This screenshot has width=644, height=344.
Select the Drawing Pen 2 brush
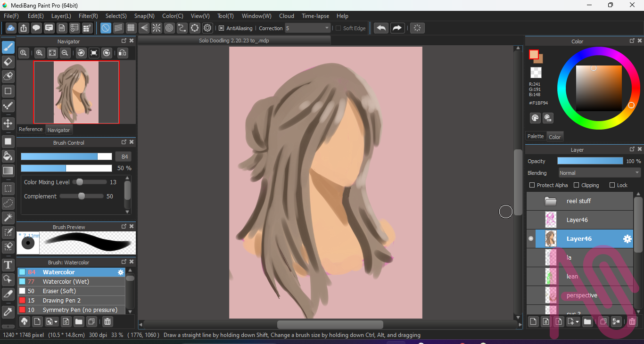click(61, 300)
